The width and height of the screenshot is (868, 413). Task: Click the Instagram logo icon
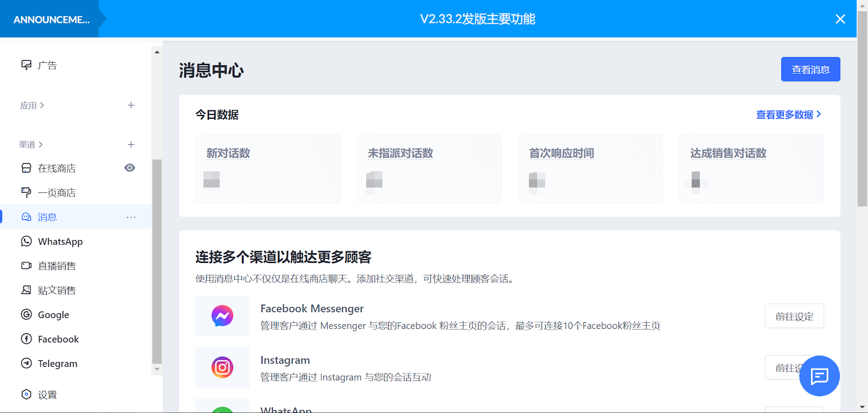[222, 367]
